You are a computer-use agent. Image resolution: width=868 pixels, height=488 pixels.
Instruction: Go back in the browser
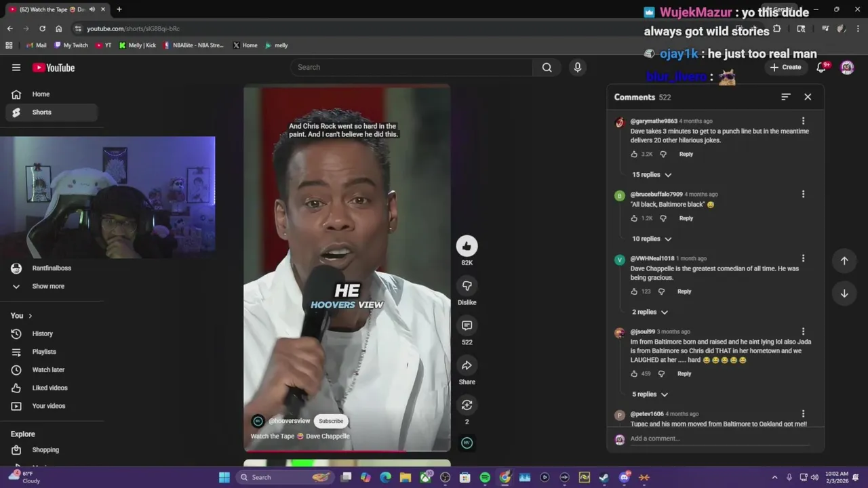pyautogui.click(x=9, y=28)
